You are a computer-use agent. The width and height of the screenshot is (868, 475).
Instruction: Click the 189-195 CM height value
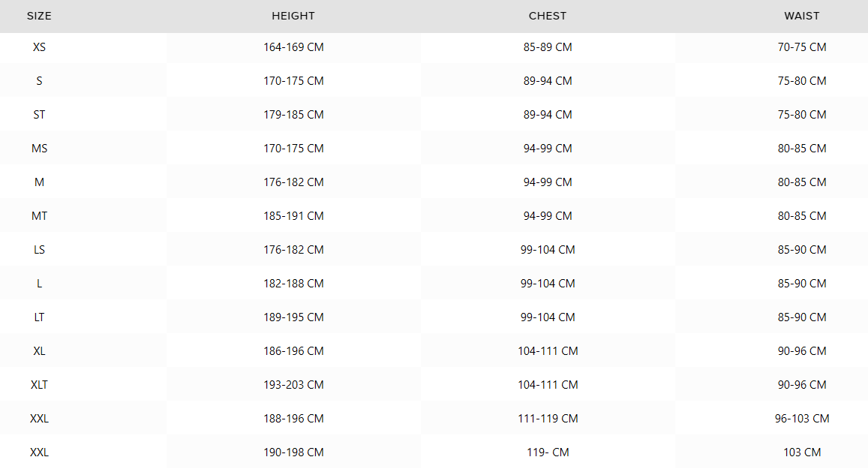pyautogui.click(x=293, y=317)
